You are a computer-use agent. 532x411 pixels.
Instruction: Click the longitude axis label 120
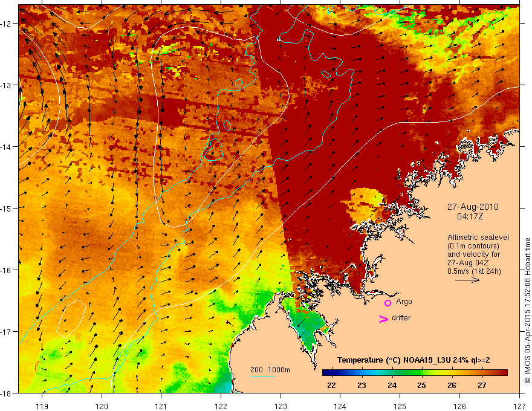coord(102,406)
